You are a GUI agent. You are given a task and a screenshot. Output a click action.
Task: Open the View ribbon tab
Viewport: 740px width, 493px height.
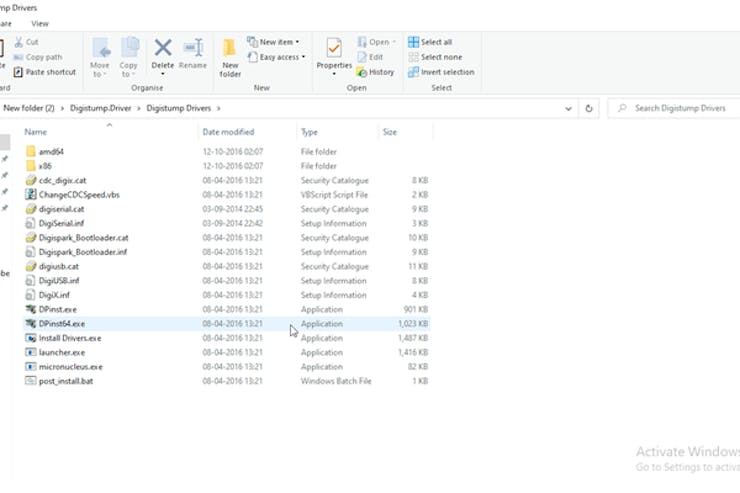click(40, 23)
